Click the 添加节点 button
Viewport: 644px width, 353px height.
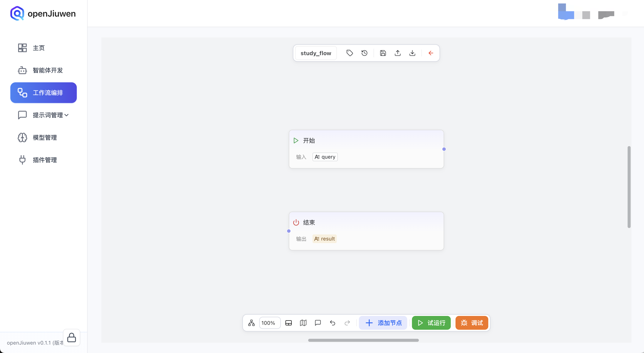(x=383, y=323)
